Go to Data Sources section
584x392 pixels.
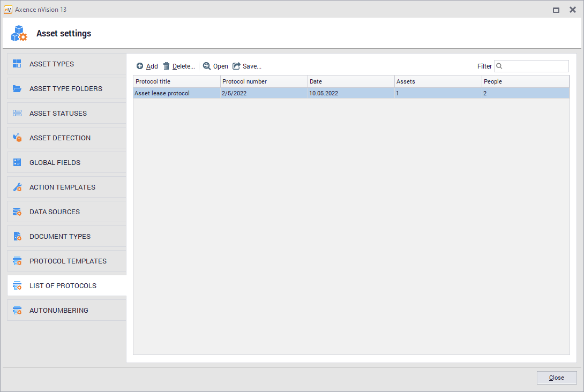click(x=54, y=212)
